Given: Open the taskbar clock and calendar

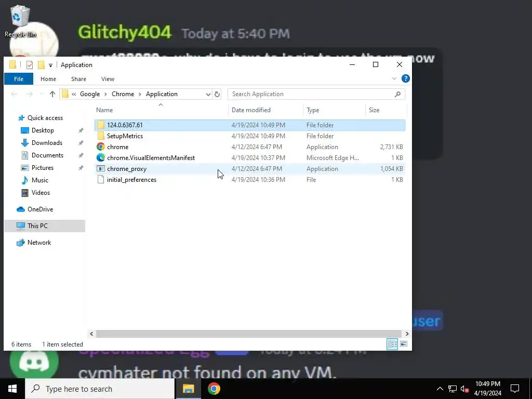Looking at the screenshot, I should 487,389.
